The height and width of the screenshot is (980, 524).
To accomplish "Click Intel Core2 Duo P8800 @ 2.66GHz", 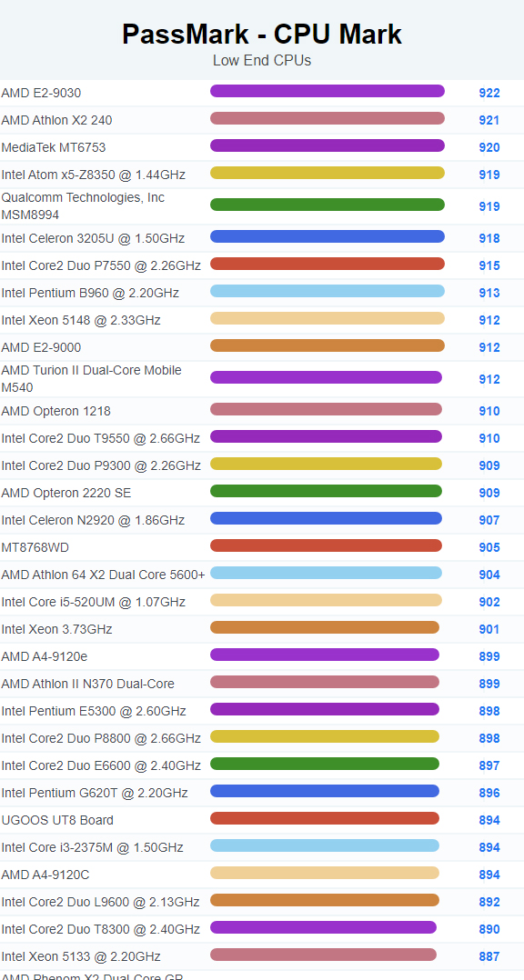I will coord(101,738).
